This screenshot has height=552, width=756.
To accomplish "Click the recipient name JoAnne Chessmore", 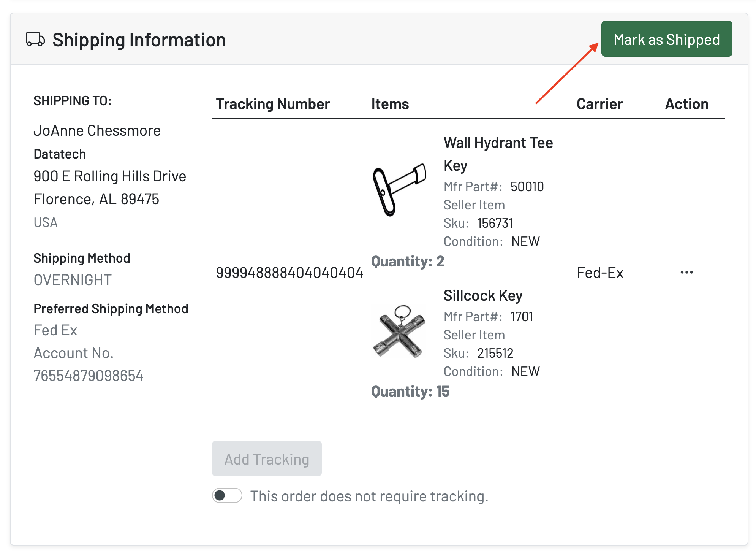I will coord(97,131).
